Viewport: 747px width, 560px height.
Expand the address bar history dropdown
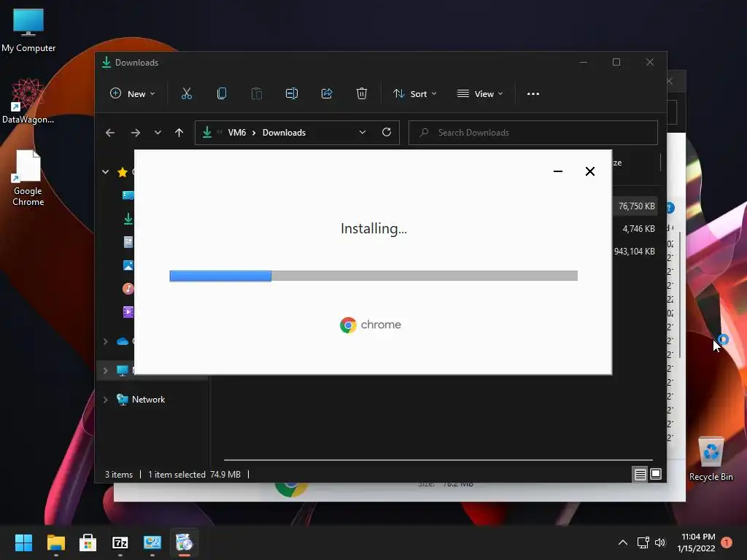click(x=363, y=133)
